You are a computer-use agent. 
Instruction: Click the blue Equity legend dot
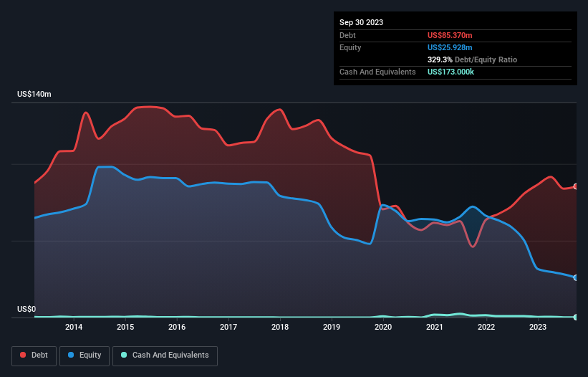coord(71,355)
